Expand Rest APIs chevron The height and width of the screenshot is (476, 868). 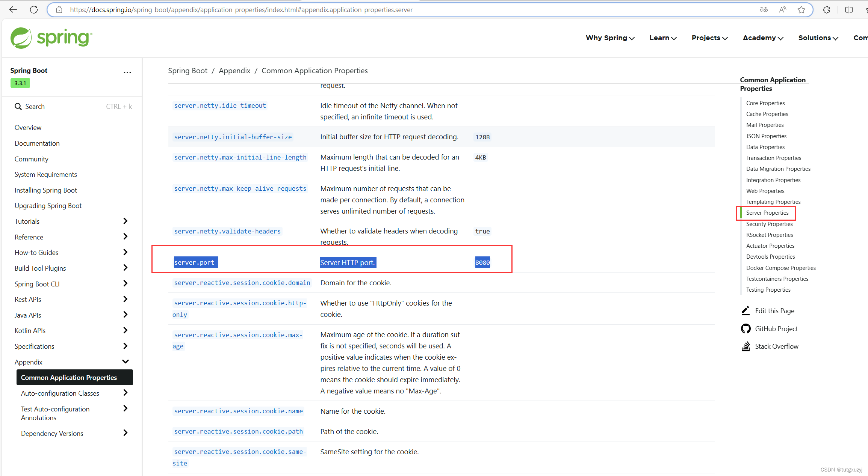pyautogui.click(x=126, y=299)
